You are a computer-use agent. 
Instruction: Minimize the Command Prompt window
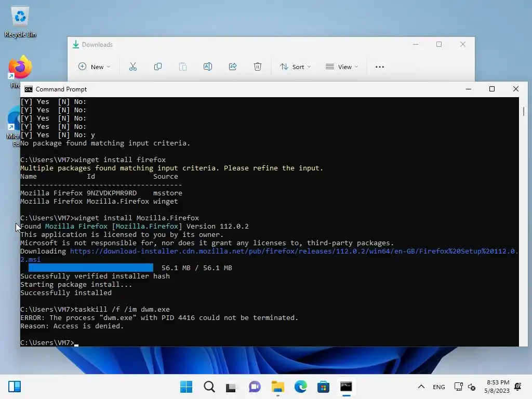click(469, 89)
